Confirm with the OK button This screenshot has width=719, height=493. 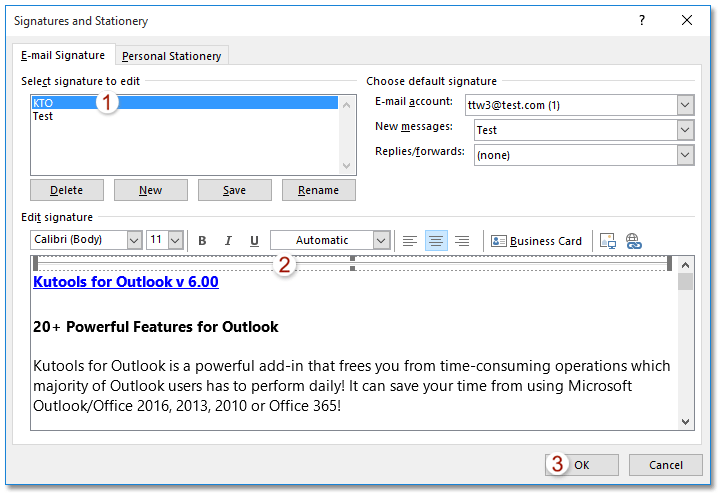(x=582, y=465)
